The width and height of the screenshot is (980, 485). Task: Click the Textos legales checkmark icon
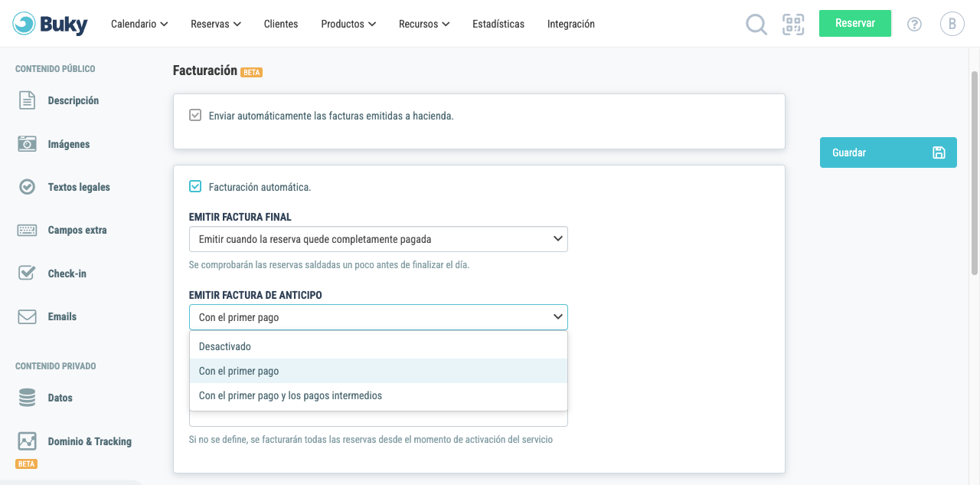tap(27, 187)
